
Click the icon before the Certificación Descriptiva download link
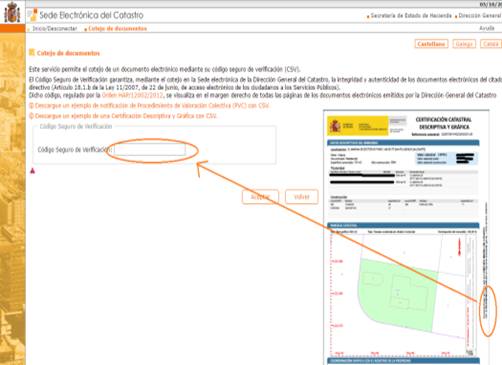click(32, 116)
